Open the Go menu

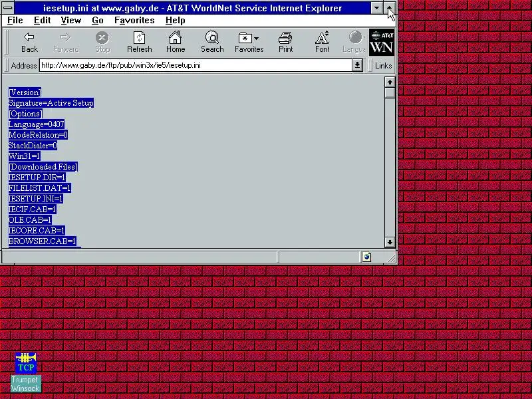tap(97, 21)
